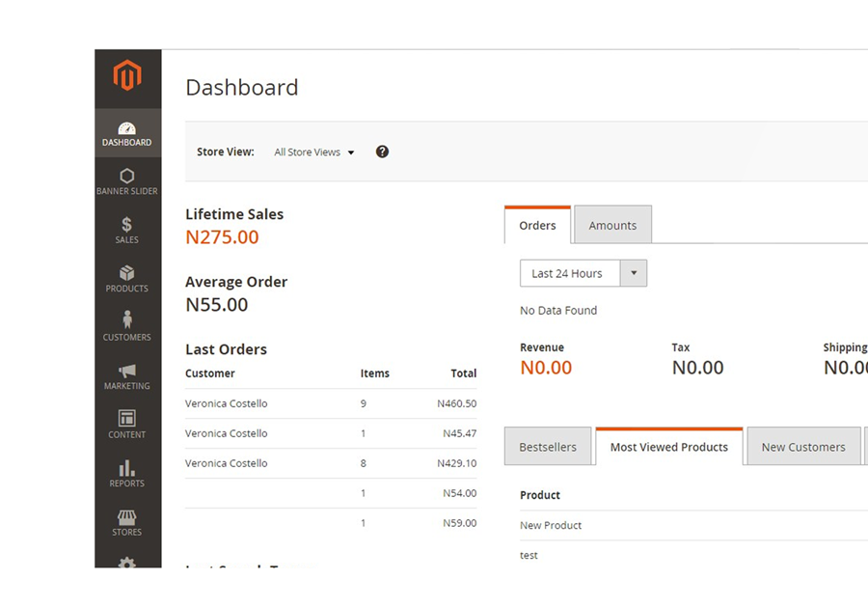Switch to the Bestsellers tab
This screenshot has width=868, height=608.
tap(548, 447)
